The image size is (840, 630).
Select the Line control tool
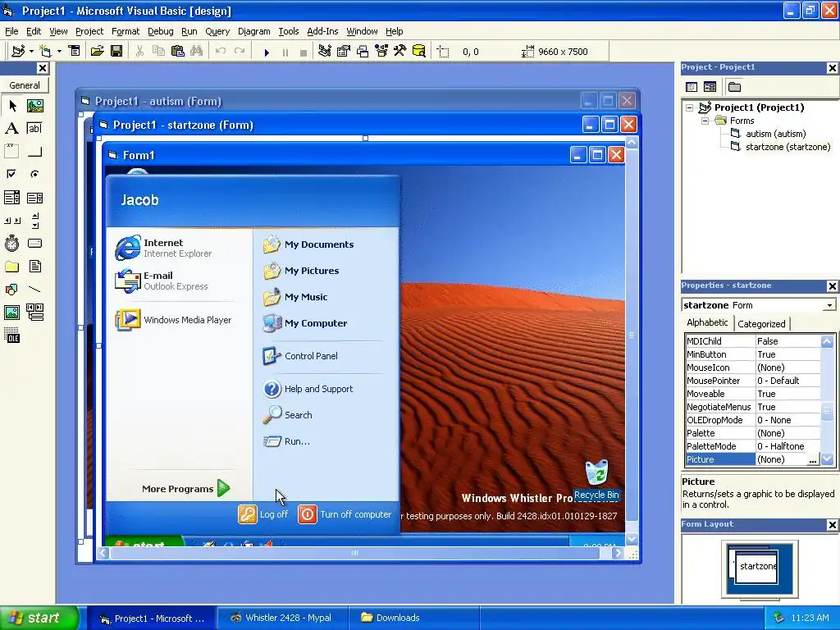tap(34, 290)
